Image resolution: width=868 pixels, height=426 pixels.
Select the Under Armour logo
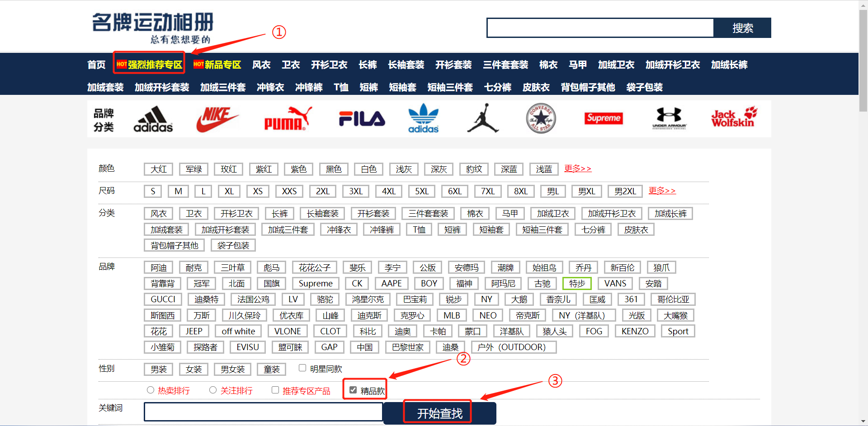669,118
